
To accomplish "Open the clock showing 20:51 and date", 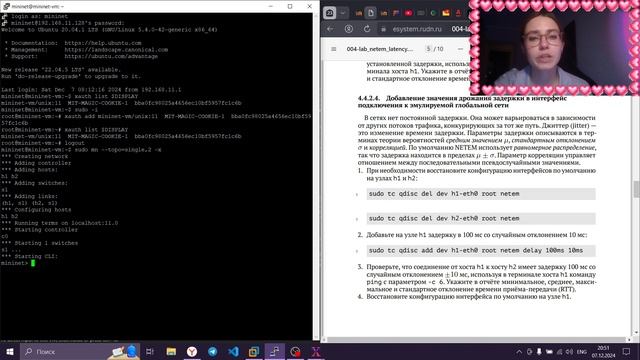I will point(603,352).
